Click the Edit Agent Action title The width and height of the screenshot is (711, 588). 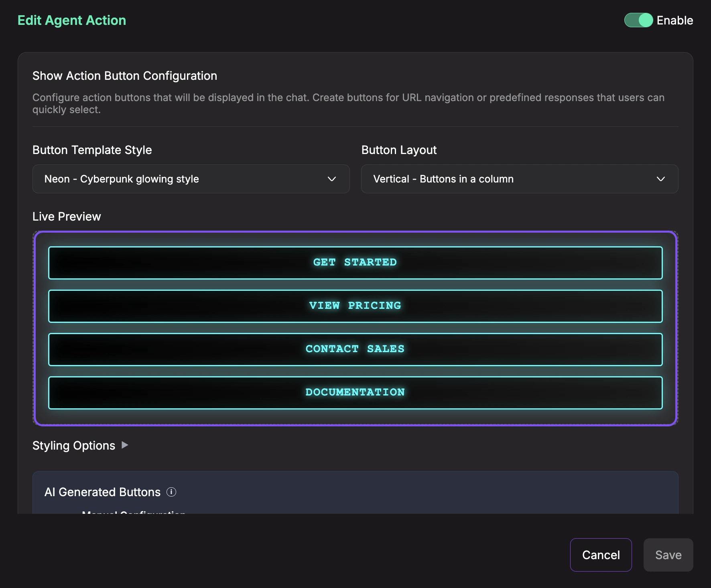click(72, 20)
